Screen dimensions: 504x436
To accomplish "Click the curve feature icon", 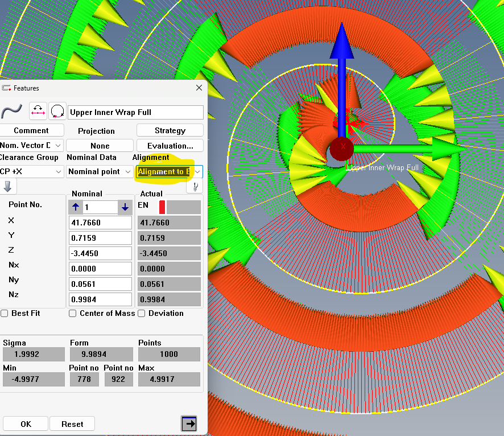I will pyautogui.click(x=13, y=112).
